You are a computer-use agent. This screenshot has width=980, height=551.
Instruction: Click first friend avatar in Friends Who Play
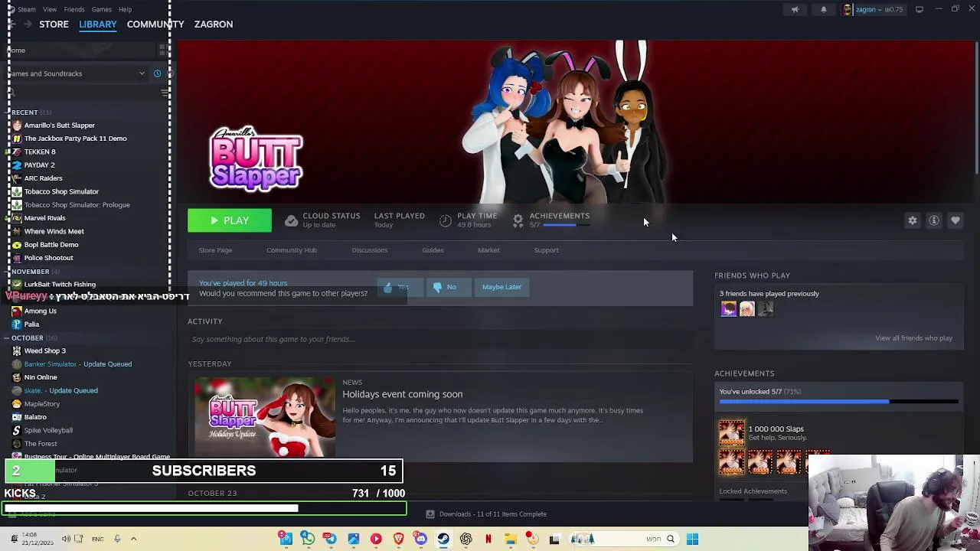pos(728,308)
